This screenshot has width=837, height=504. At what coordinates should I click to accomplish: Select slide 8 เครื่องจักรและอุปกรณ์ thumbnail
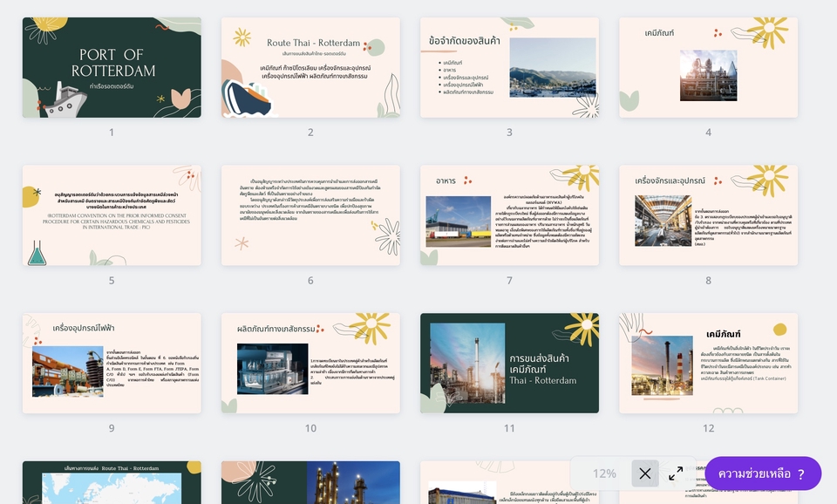[x=708, y=215]
